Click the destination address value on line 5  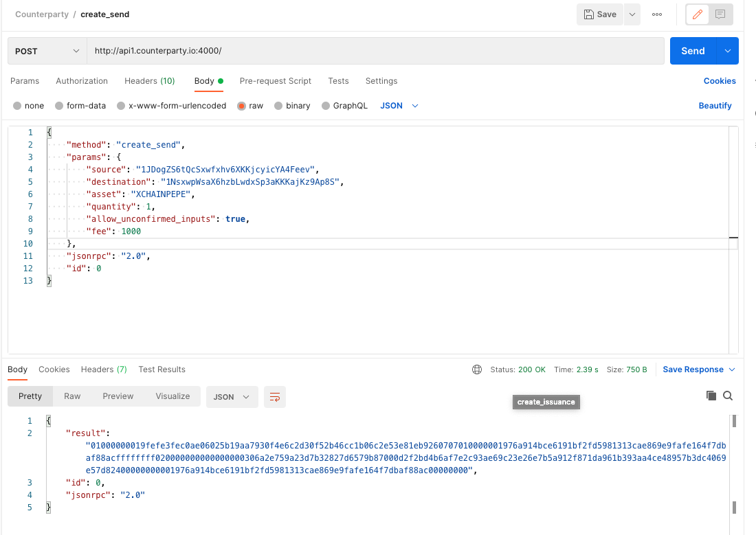coord(250,182)
